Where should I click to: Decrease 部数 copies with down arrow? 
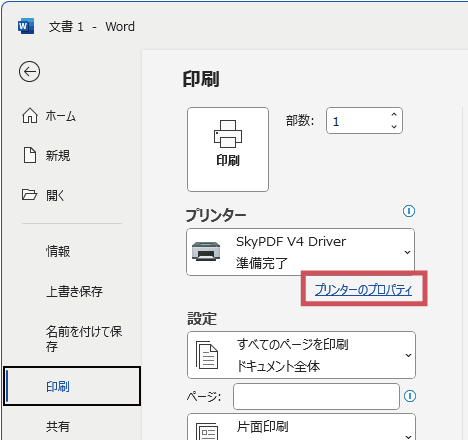coord(394,127)
